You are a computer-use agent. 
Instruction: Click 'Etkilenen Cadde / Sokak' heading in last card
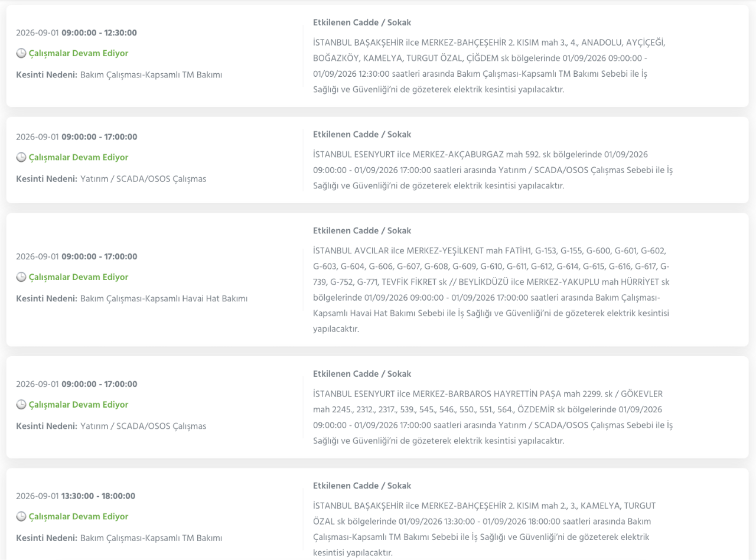pos(362,486)
